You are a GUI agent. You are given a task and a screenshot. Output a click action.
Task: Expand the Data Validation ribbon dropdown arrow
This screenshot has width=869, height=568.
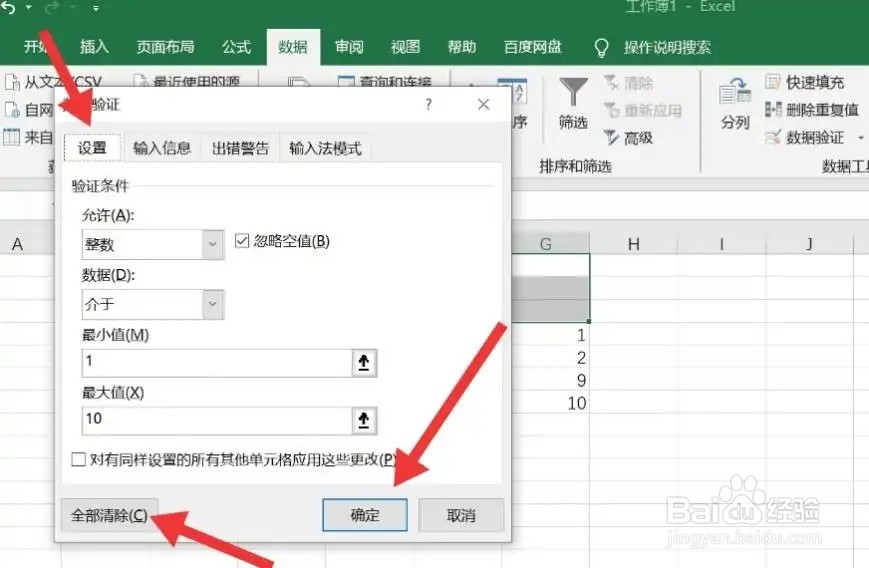tap(861, 137)
